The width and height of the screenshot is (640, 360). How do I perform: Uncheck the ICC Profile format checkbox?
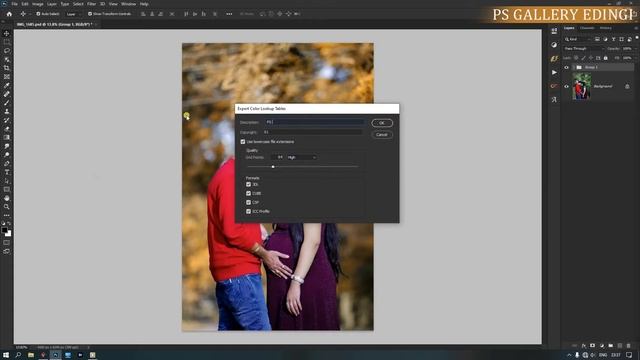pyautogui.click(x=249, y=211)
